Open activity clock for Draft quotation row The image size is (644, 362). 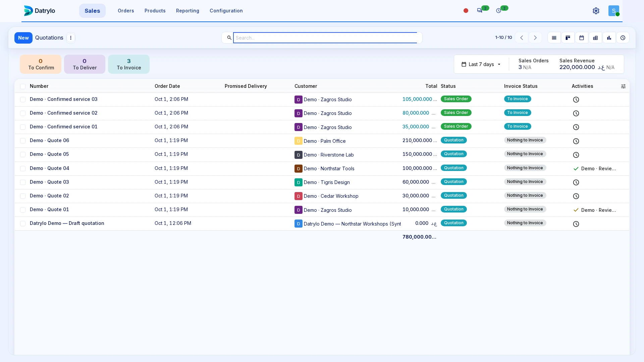coord(576,224)
